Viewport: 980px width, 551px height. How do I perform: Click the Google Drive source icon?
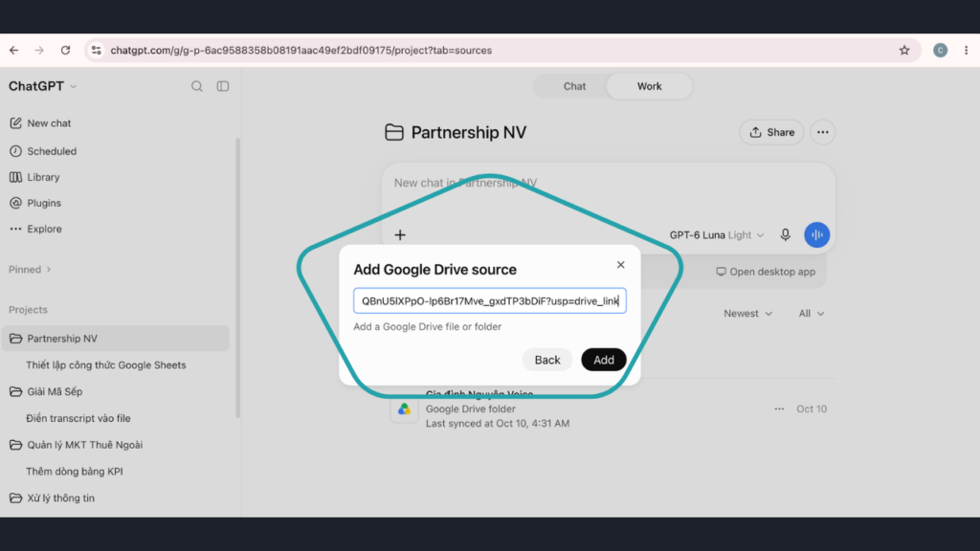(x=405, y=409)
